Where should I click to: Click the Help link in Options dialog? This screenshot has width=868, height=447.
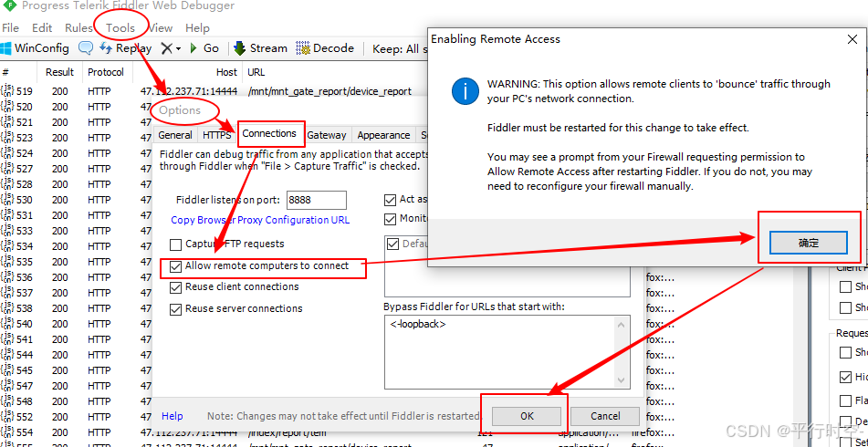[173, 416]
